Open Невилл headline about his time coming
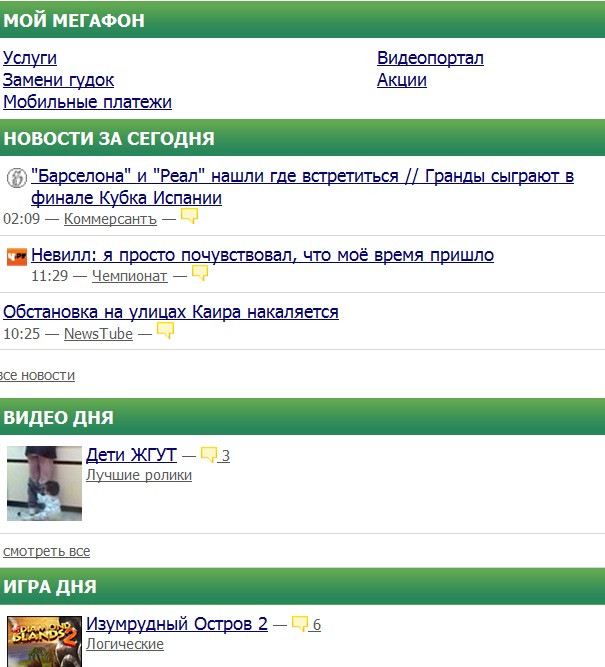This screenshot has height=667, width=605. (x=262, y=255)
